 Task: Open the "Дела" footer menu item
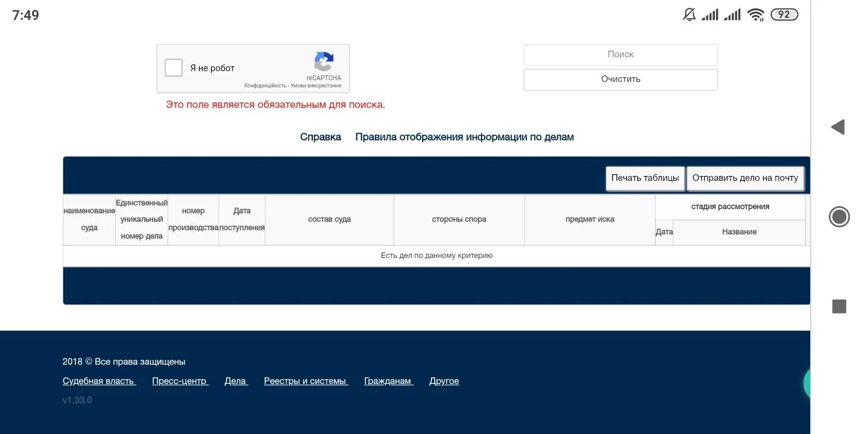click(235, 380)
